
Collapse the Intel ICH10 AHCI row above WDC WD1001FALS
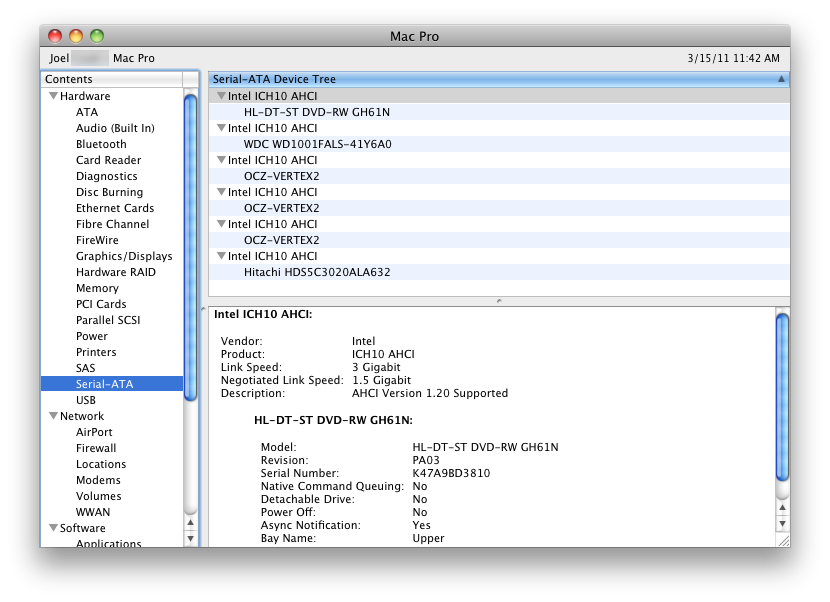(x=221, y=128)
